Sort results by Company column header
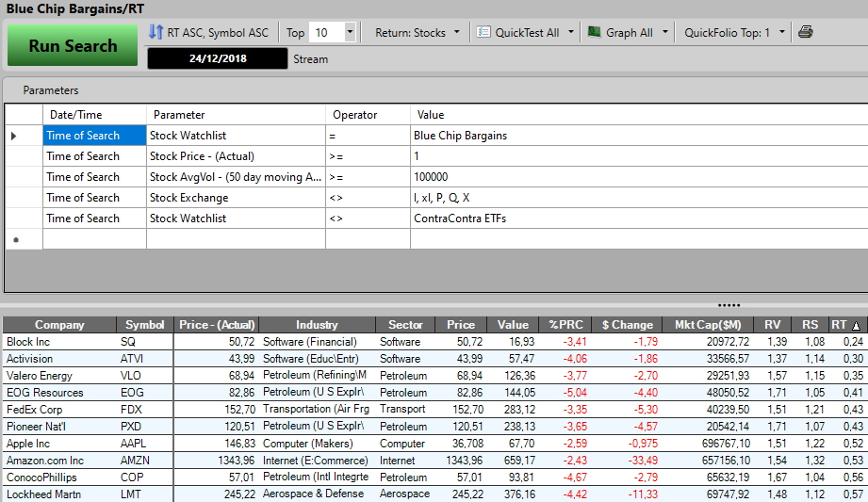The width and height of the screenshot is (868, 502). (x=59, y=325)
